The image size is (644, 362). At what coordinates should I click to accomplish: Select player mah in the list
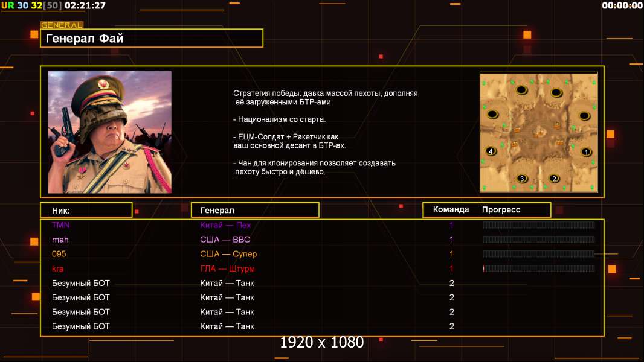click(60, 240)
